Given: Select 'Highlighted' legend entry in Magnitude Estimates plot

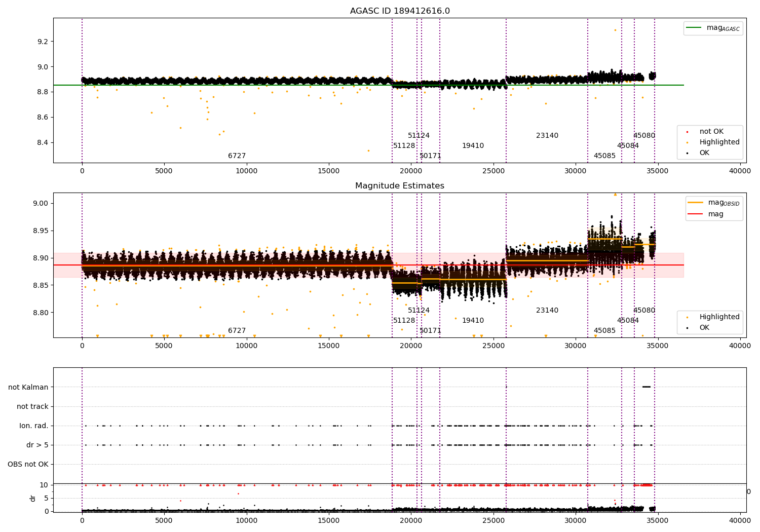Looking at the screenshot, I should click(x=714, y=317).
